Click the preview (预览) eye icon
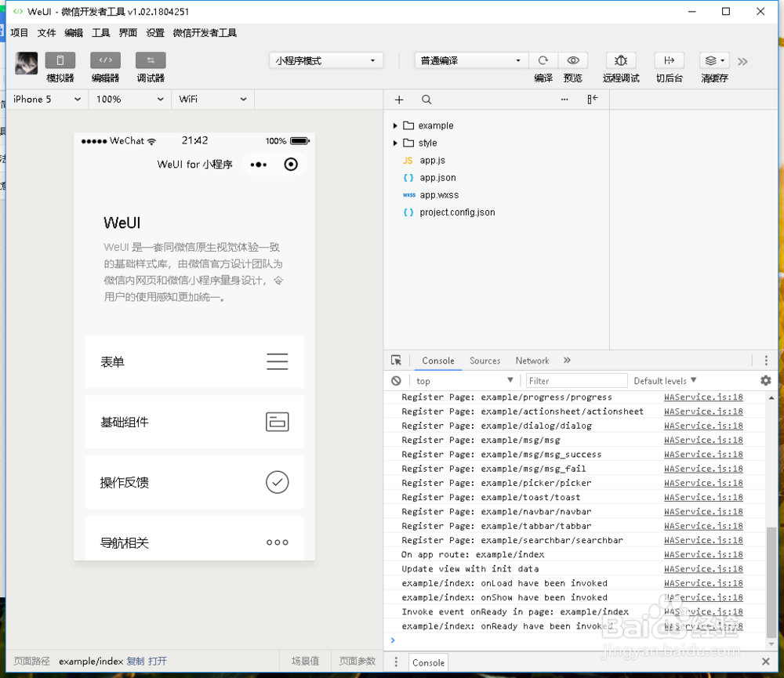Viewport: 784px width, 678px height. click(573, 60)
